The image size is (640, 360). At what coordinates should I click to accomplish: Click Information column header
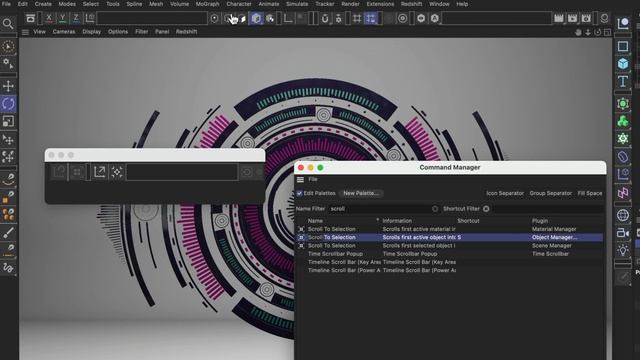(397, 221)
